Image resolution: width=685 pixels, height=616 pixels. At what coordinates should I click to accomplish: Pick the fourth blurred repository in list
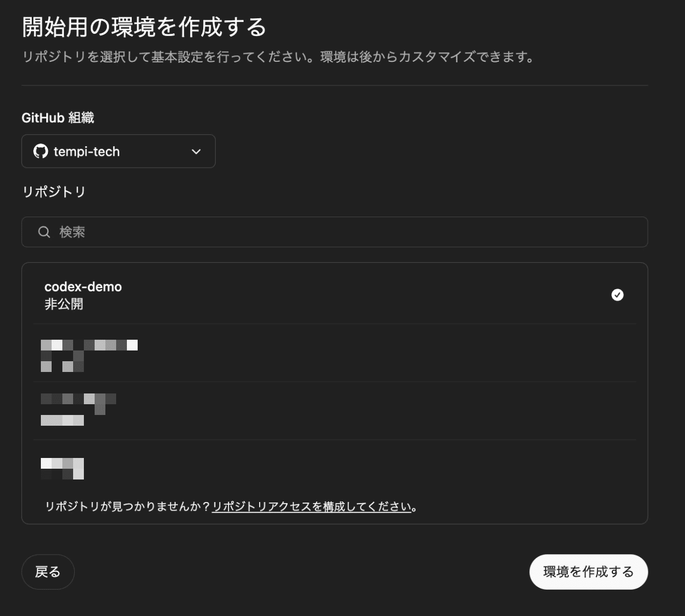62,468
